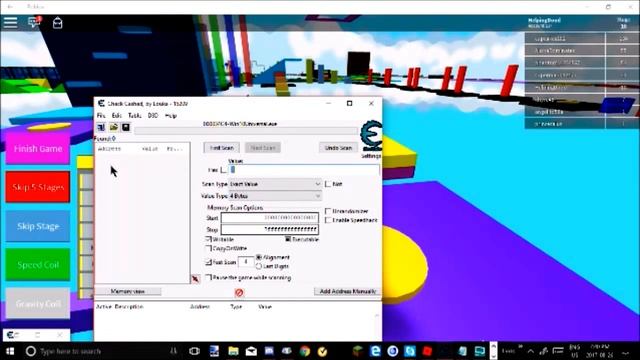Toggle the CopyOnWrite checkbox
640x360 pixels.
(x=209, y=248)
